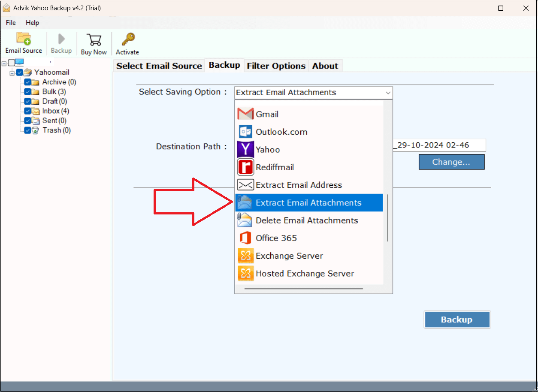Open the Help menu
This screenshot has height=392, width=538.
click(x=32, y=23)
